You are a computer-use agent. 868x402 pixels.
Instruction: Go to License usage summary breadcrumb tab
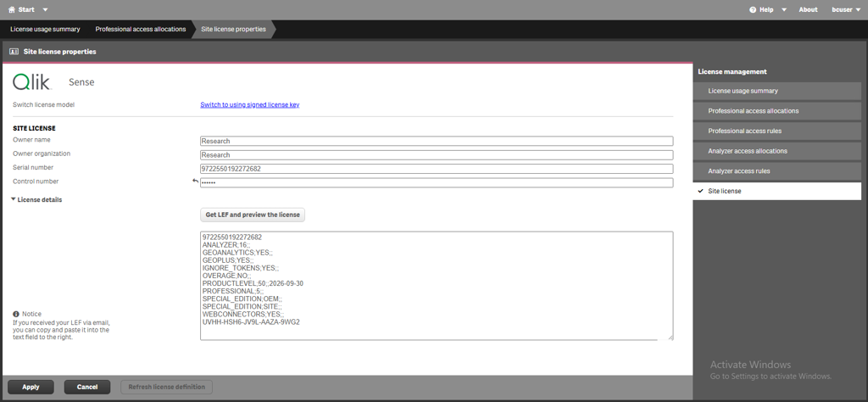click(45, 30)
